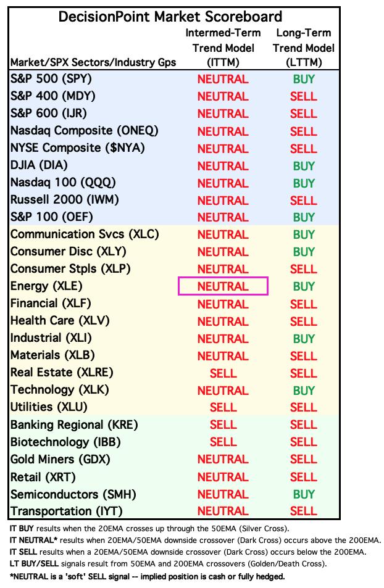Select Banking Regional (KRE) row label
Viewport: 384px width, 588px height.
74,425
